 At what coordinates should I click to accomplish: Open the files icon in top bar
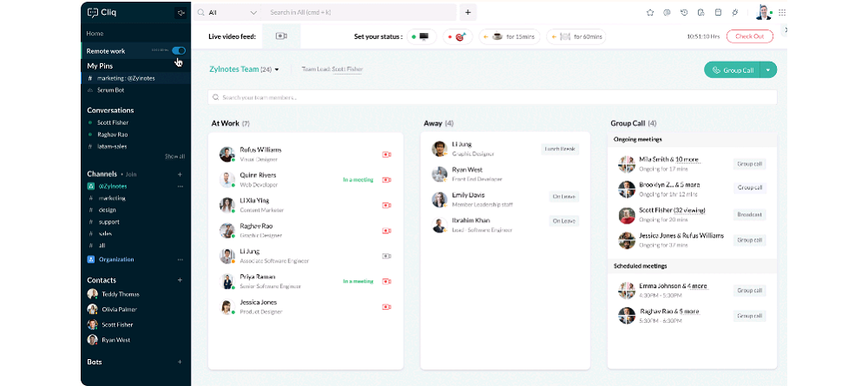[x=700, y=12]
